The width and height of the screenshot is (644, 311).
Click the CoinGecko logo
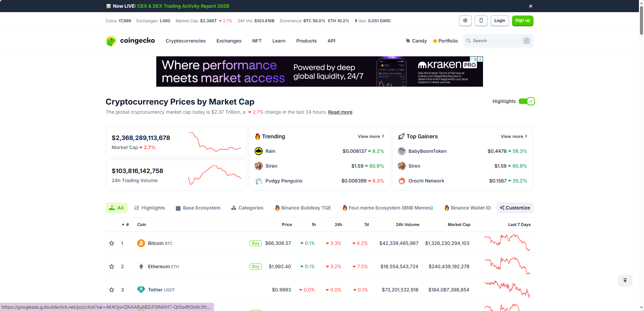click(x=130, y=41)
